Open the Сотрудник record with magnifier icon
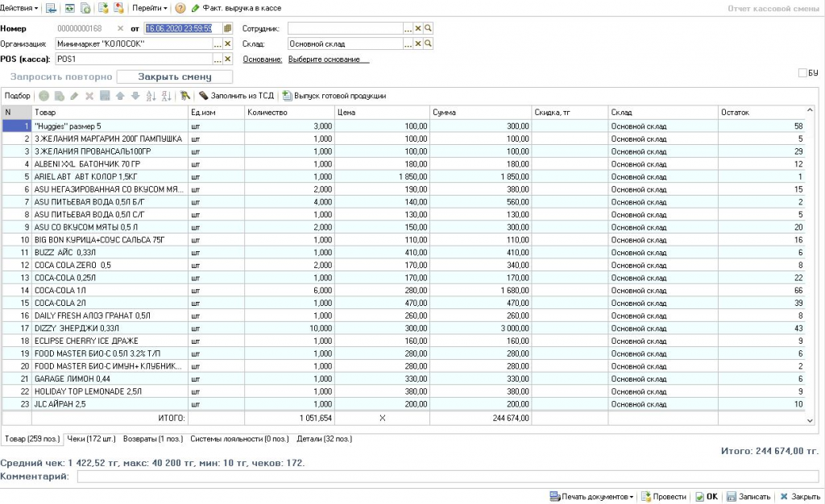This screenshot has height=504, width=825. click(429, 28)
